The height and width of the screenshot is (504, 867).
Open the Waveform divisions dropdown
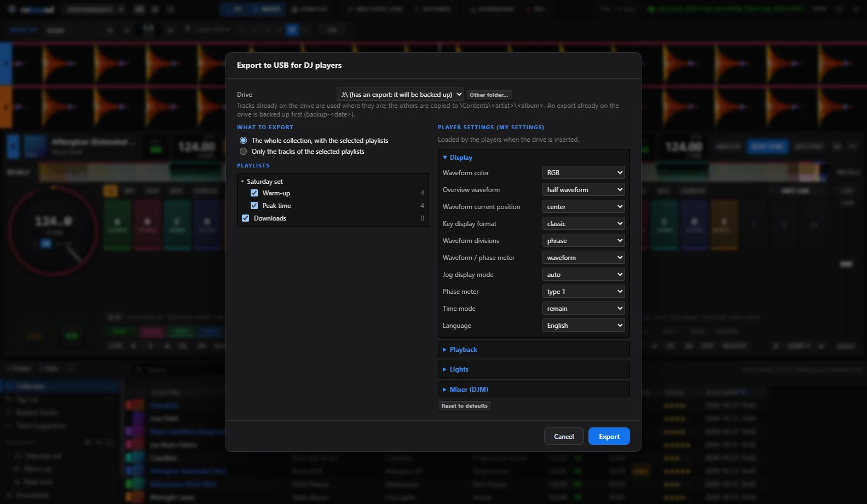[583, 241]
